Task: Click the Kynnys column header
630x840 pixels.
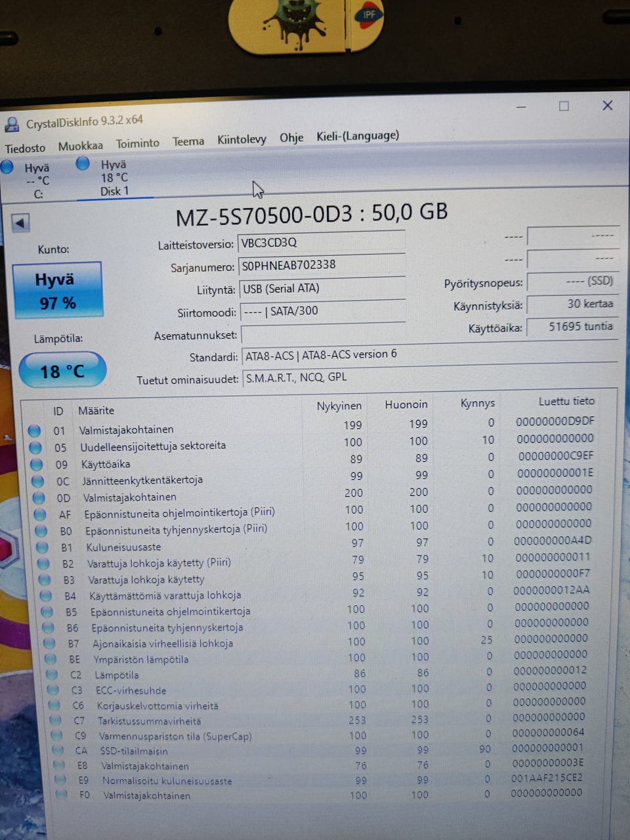Action: (478, 403)
